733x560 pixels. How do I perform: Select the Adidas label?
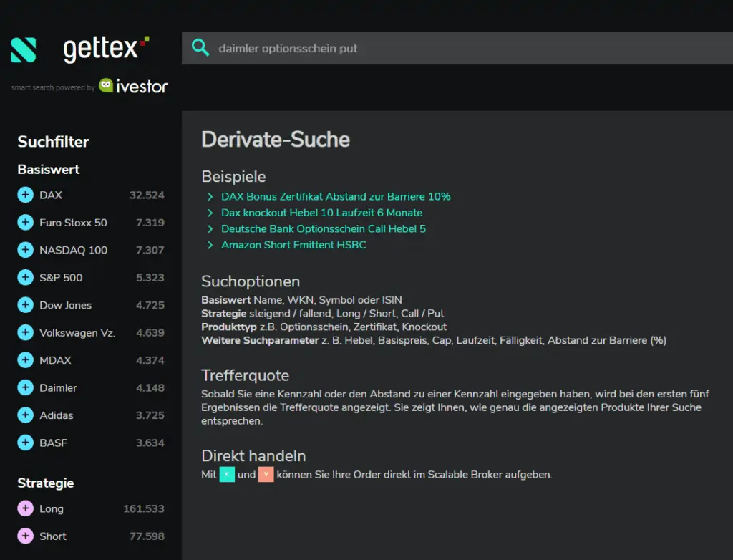pyautogui.click(x=56, y=415)
